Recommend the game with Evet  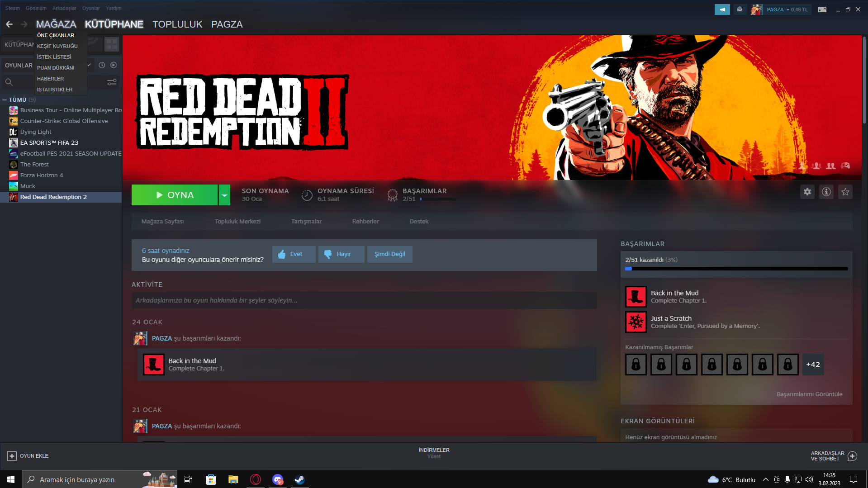click(294, 254)
